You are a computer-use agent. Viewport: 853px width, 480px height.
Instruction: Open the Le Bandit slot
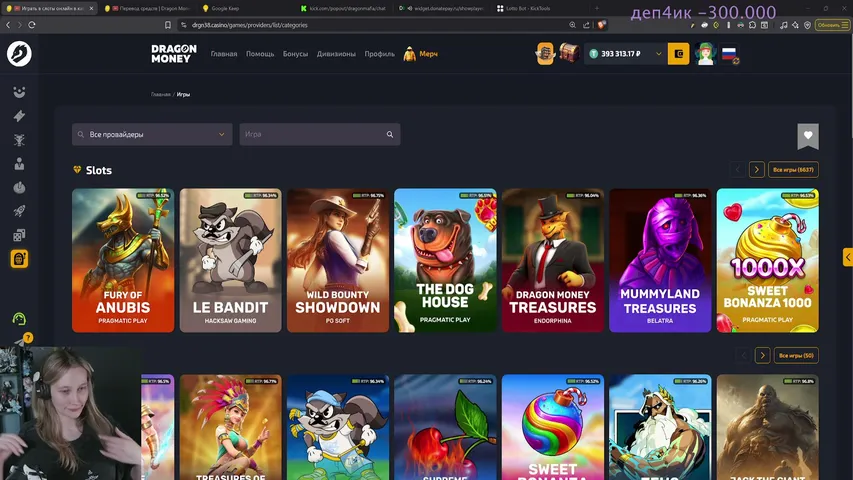click(x=231, y=260)
